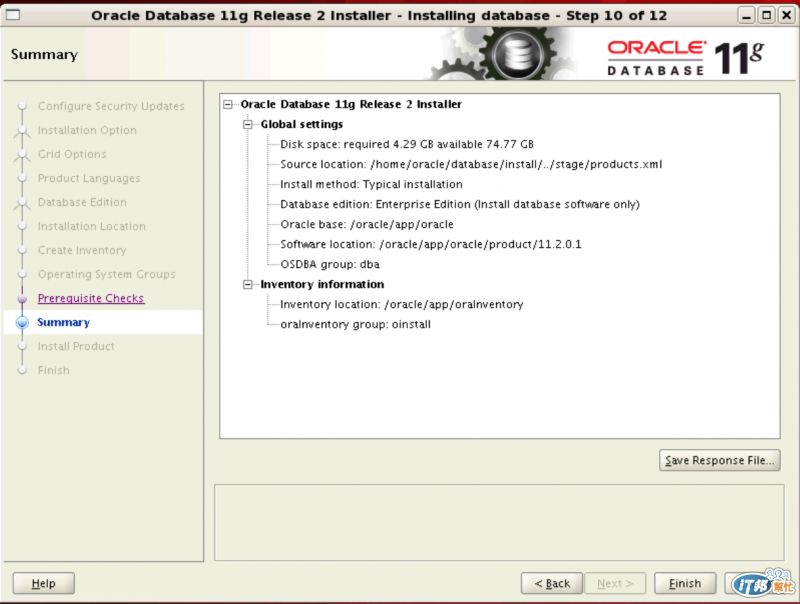Viewport: 800px width, 604px height.
Task: Open the window menu icon in title bar
Action: (12, 15)
